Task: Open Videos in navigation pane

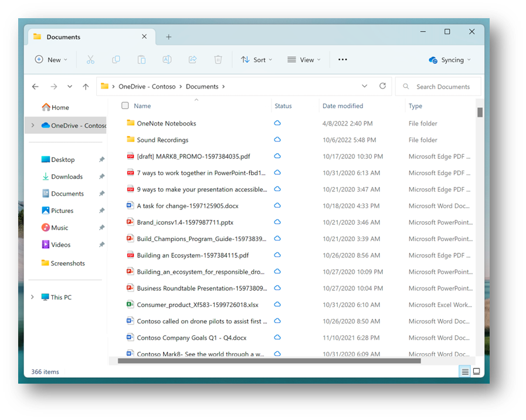Action: tap(56, 245)
